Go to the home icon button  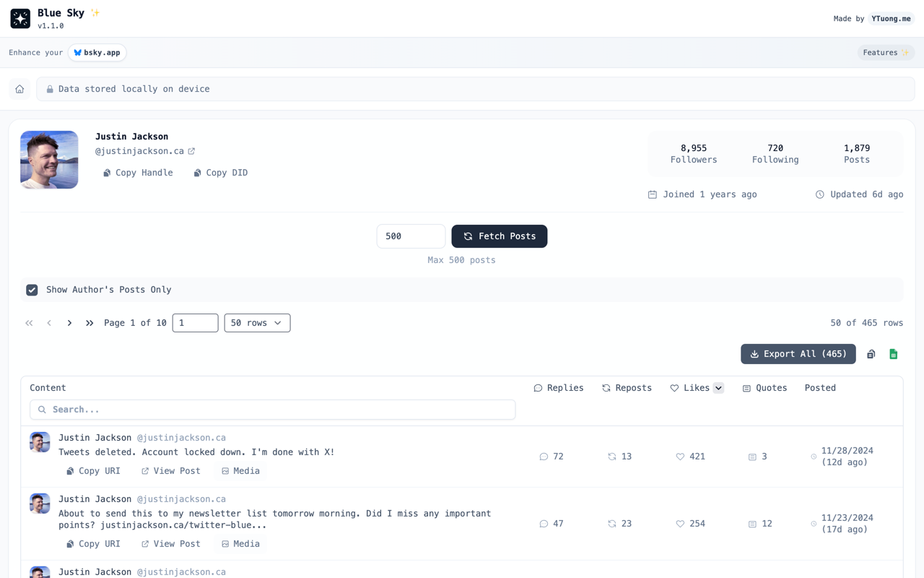19,89
